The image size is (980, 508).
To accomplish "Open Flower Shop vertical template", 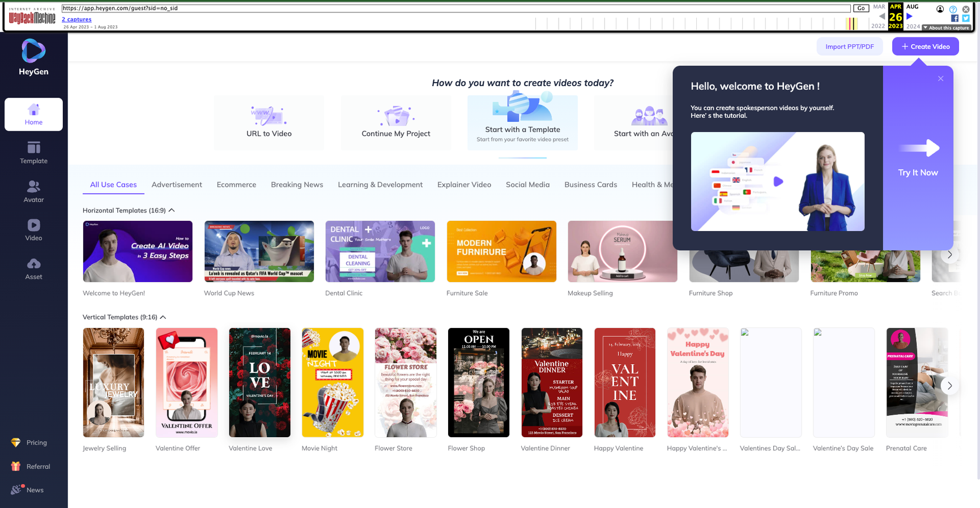I will click(479, 382).
